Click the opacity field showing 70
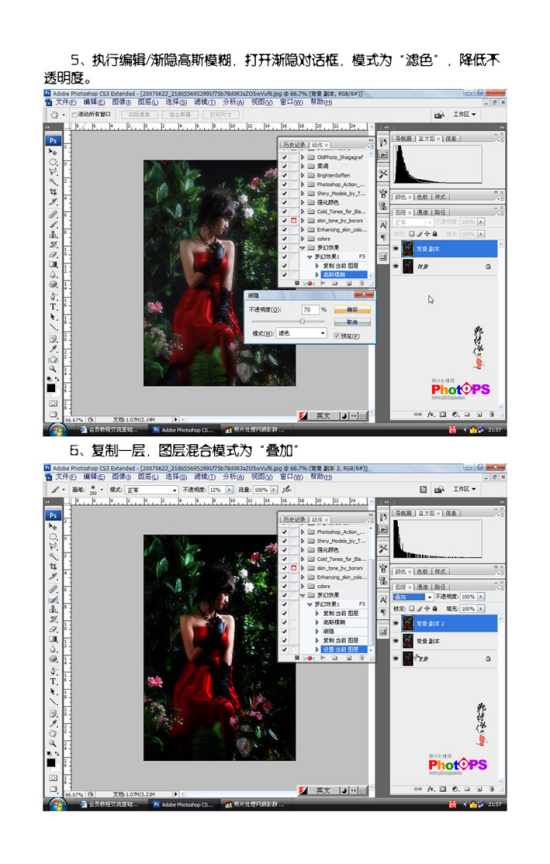This screenshot has height=864, width=550. point(310,310)
